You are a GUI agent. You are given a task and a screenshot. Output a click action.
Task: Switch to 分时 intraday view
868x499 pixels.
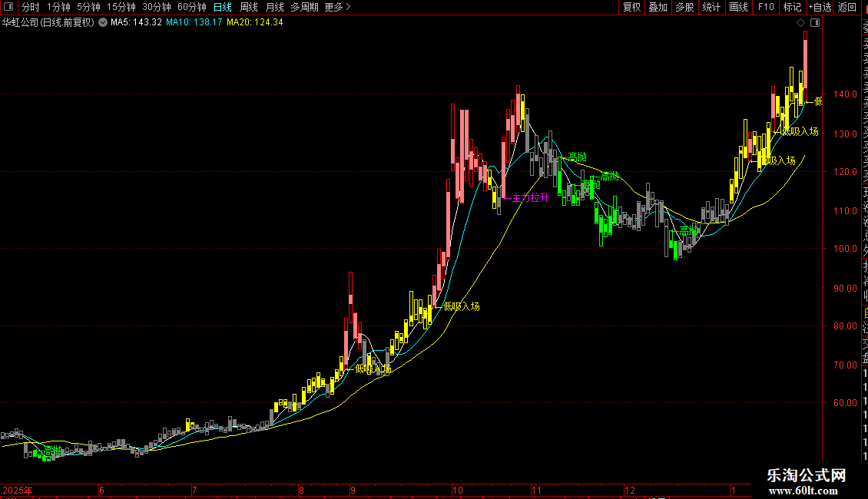(31, 7)
